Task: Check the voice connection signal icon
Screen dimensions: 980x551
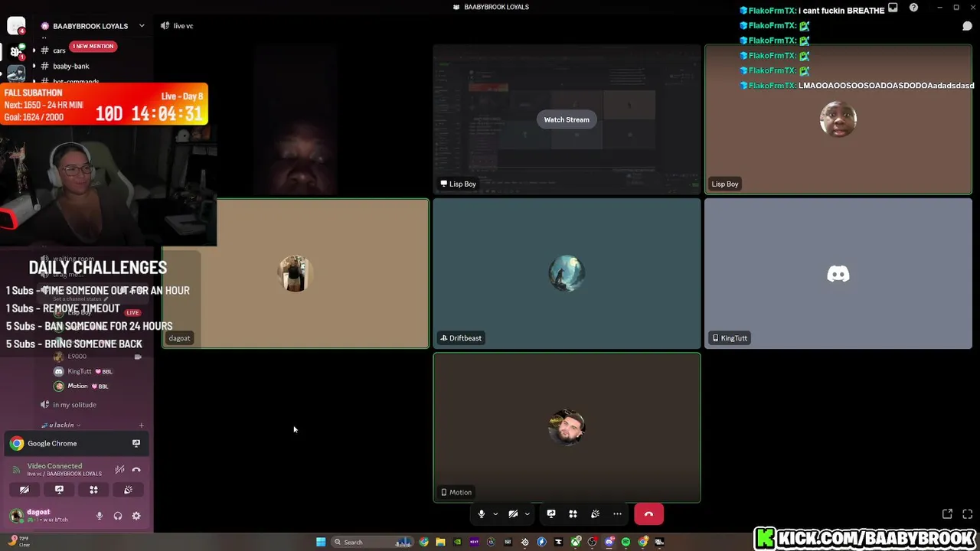Action: click(17, 469)
